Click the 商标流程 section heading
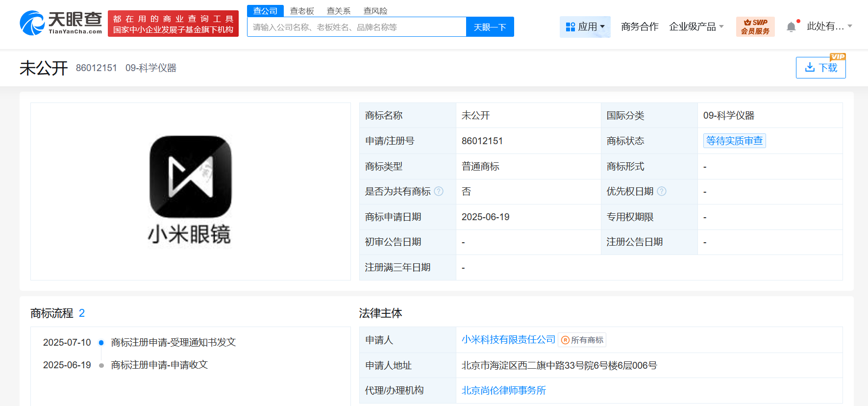This screenshot has height=406, width=868. click(52, 313)
